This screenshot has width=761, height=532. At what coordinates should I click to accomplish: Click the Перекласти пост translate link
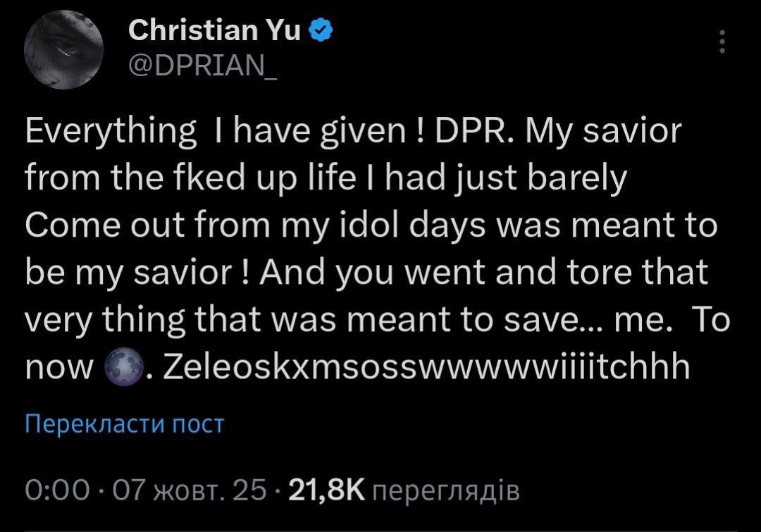124,424
